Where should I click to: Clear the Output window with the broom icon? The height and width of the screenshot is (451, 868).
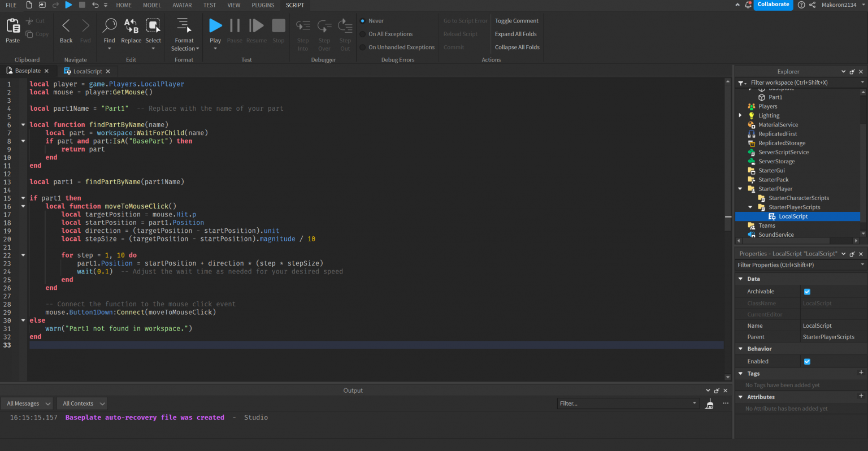[x=709, y=403]
